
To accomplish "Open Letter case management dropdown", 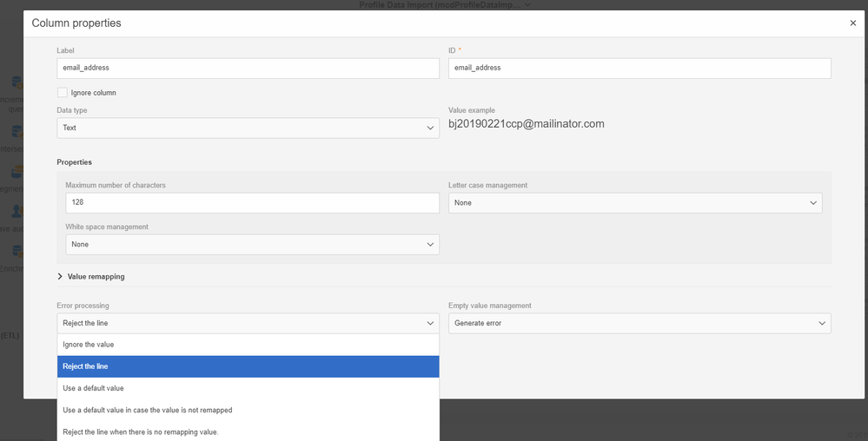I will [635, 203].
